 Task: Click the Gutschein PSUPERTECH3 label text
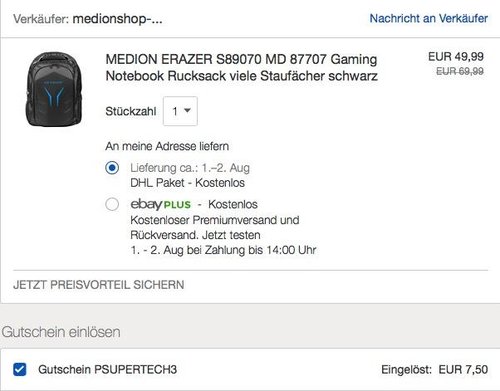(107, 369)
